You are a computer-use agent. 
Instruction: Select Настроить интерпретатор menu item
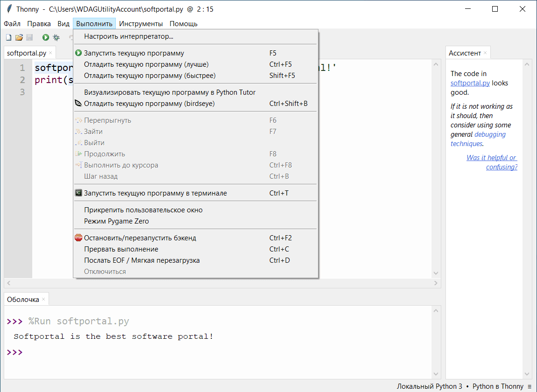click(x=128, y=36)
